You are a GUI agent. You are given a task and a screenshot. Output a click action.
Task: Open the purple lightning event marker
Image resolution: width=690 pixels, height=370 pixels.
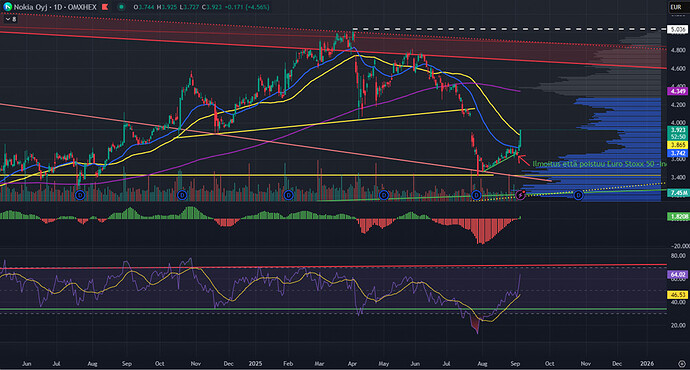(x=521, y=195)
